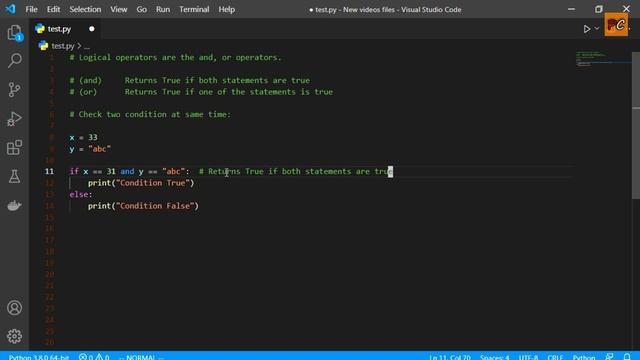Screen dimensions: 640x360
Task: Click Python icon in test.py breadcrumb
Action: 43,46
